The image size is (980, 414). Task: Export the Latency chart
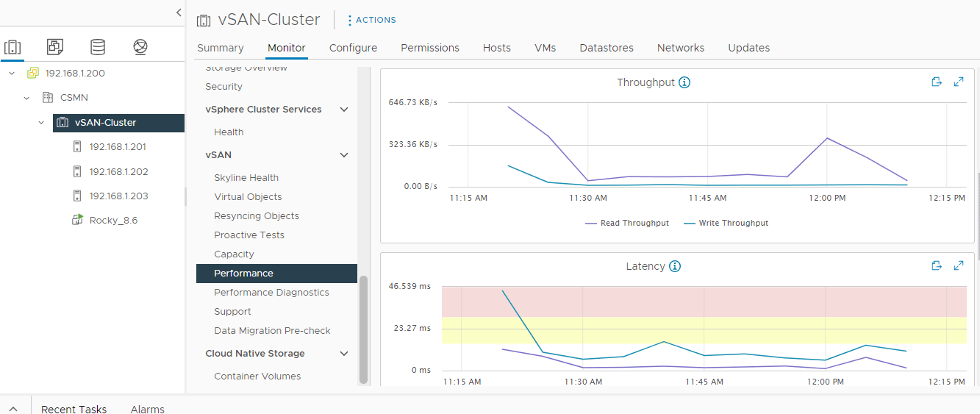tap(937, 266)
